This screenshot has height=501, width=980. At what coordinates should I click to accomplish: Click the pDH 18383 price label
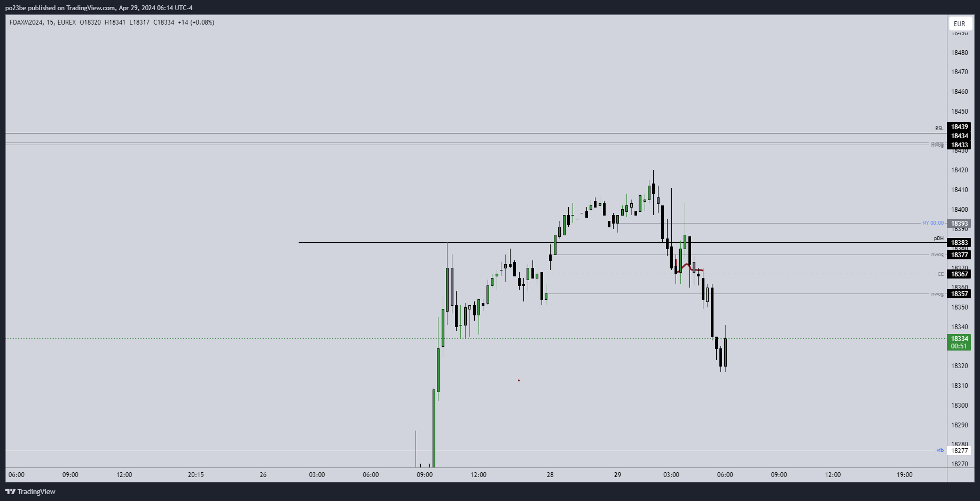tap(959, 243)
